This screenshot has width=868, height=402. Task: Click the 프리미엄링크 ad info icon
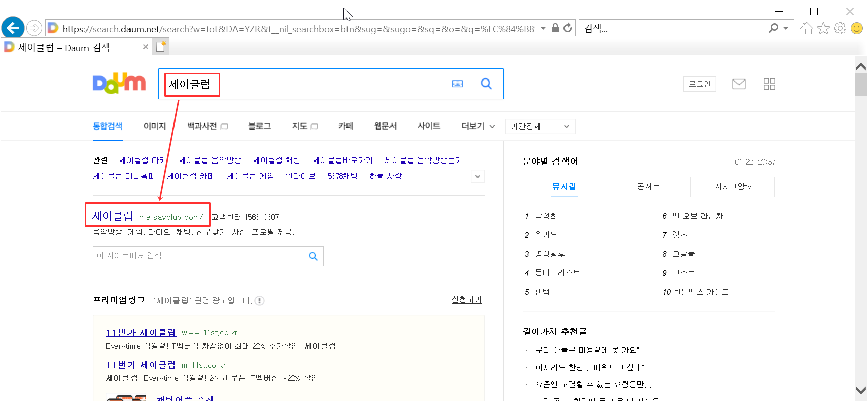(x=259, y=301)
